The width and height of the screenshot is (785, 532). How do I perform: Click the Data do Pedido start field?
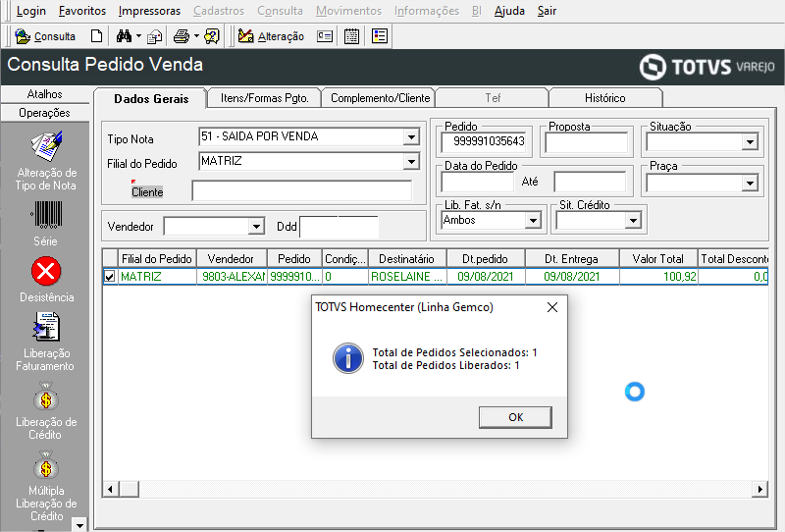(478, 182)
